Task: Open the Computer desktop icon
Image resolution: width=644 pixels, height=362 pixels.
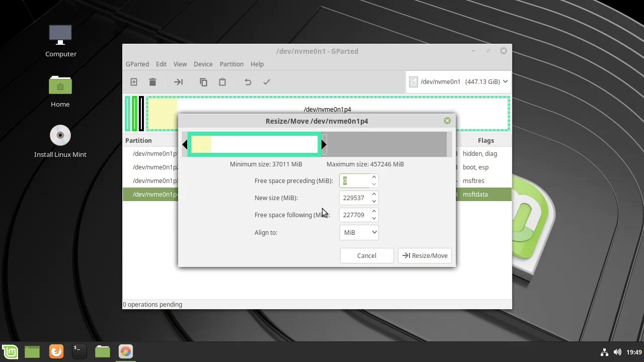Action: pos(61,40)
